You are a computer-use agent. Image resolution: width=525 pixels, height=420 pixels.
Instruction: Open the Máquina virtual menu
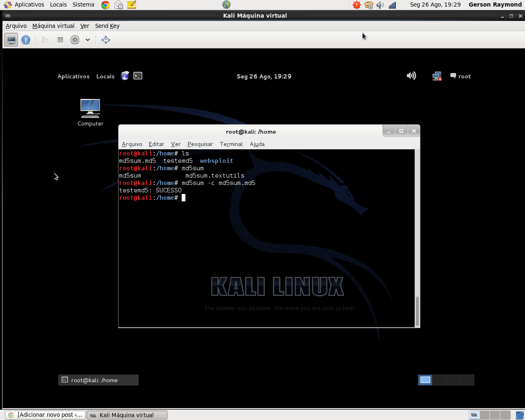[53, 26]
